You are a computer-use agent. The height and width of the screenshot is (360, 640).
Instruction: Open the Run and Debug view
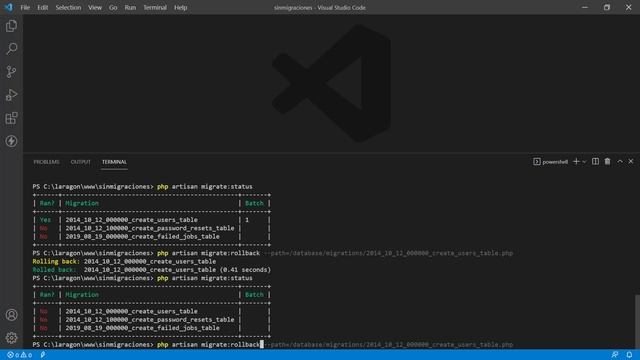(11, 95)
